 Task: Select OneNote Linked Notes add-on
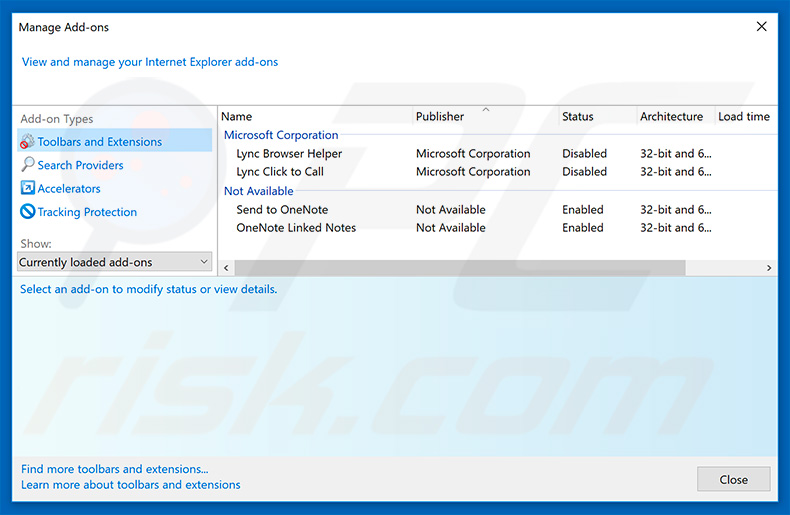click(x=296, y=228)
